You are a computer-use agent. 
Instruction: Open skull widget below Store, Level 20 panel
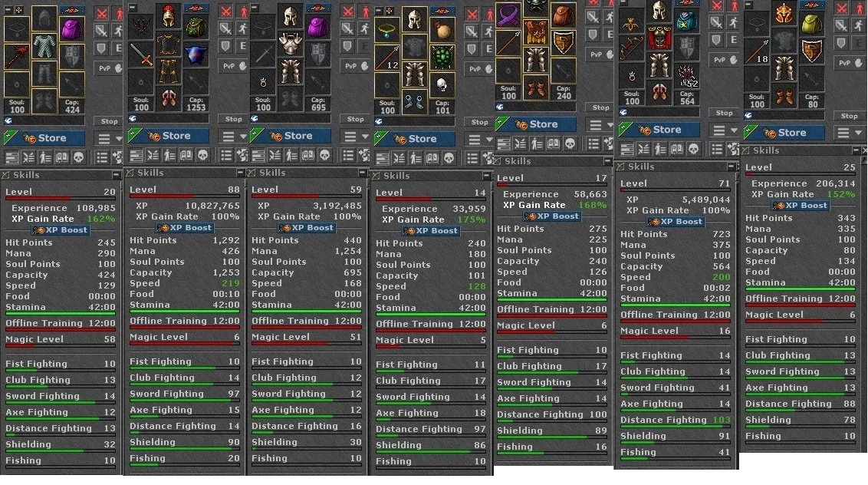coord(79,157)
